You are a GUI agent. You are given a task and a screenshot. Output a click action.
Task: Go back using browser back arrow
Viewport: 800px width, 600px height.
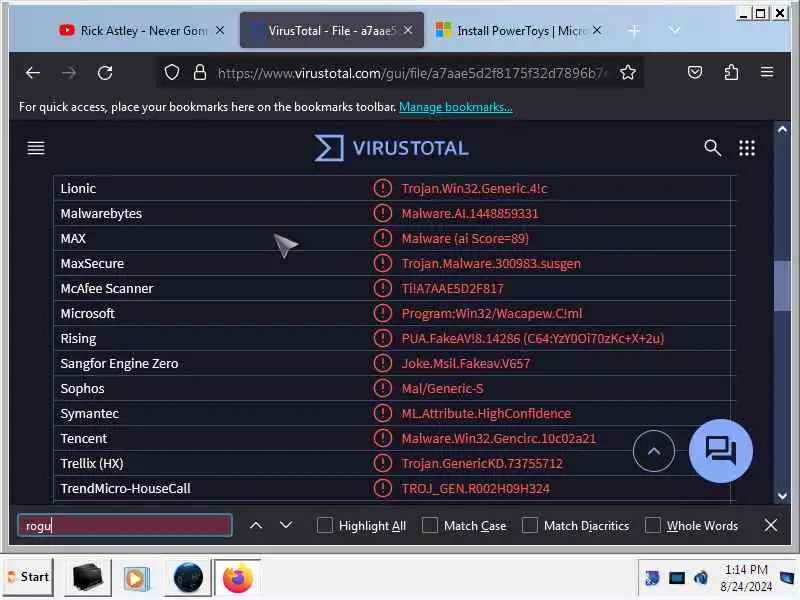point(33,73)
